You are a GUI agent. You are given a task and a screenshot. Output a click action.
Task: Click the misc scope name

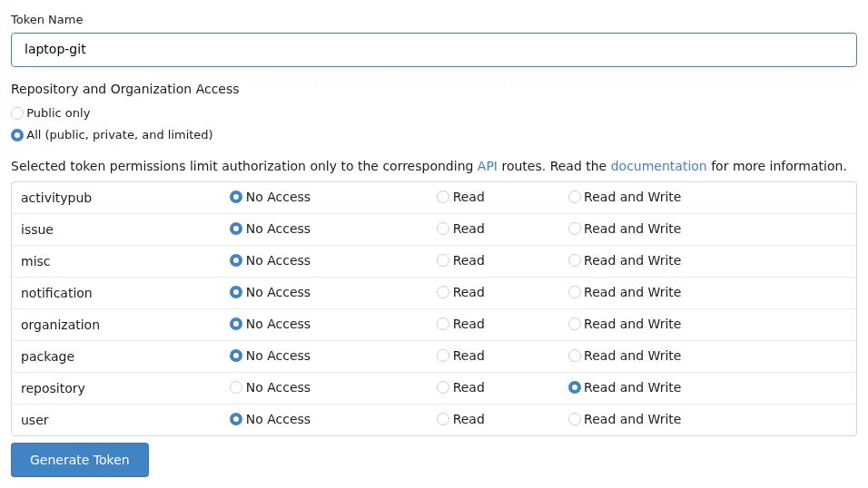35,261
